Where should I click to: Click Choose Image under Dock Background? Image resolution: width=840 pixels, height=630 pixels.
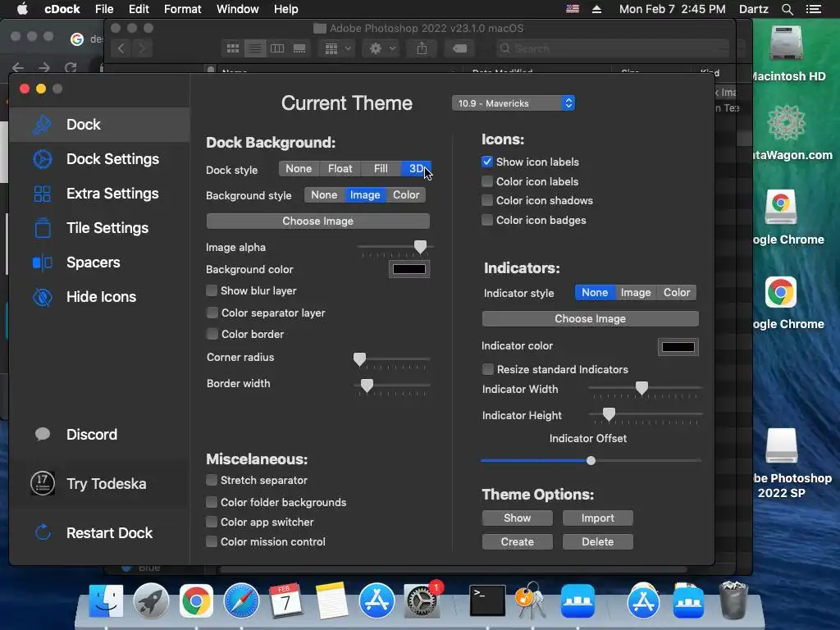[317, 221]
